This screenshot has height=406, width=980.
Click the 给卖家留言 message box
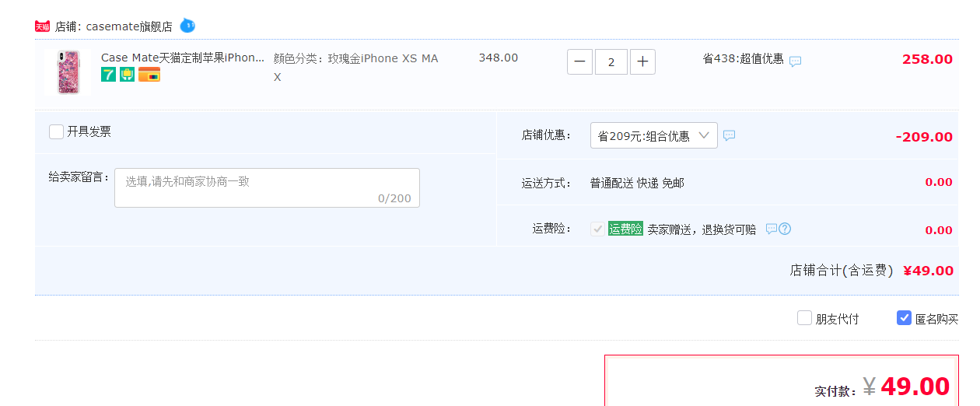tap(267, 187)
